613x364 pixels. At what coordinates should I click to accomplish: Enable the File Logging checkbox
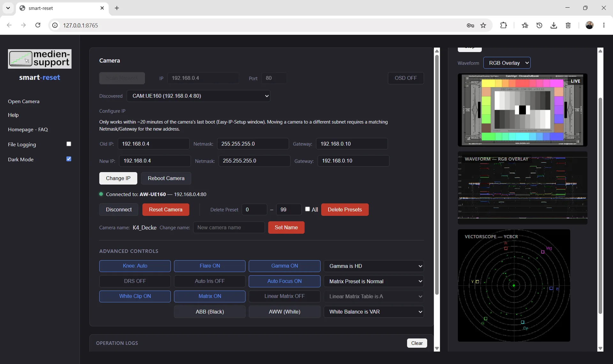click(69, 144)
